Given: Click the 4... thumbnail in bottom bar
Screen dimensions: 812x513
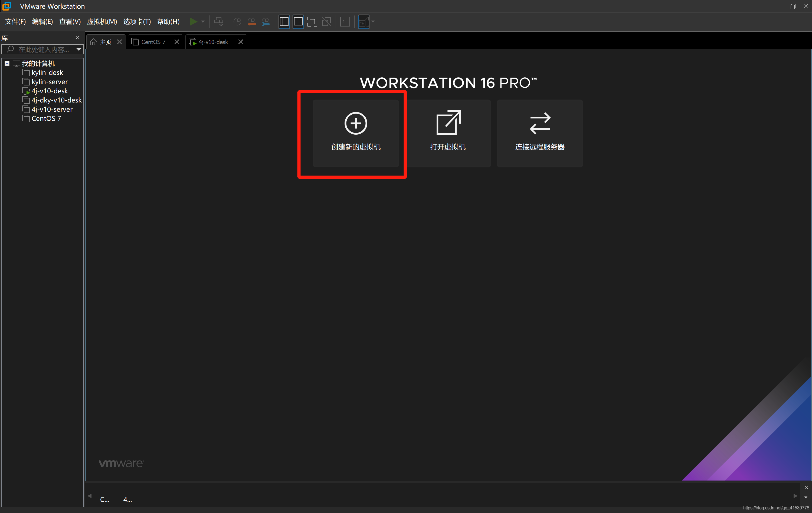Looking at the screenshot, I should click(x=127, y=499).
